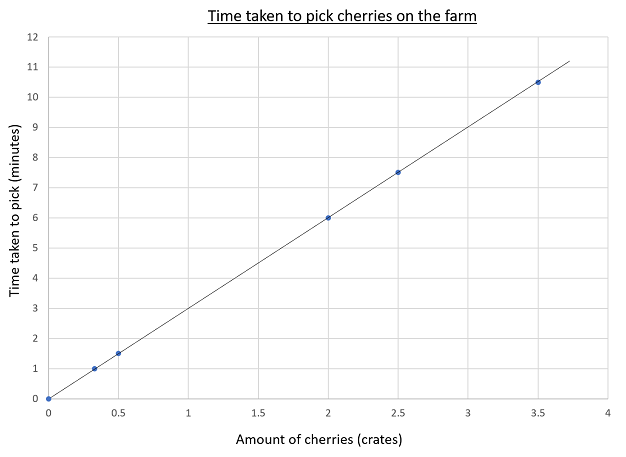
Task: Click the data point at the origin
Action: [48, 398]
